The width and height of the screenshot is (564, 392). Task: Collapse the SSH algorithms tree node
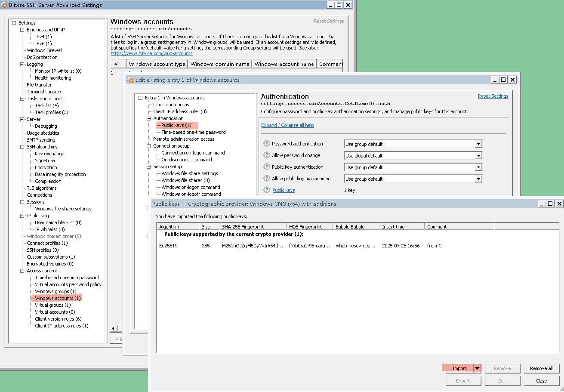click(x=22, y=147)
